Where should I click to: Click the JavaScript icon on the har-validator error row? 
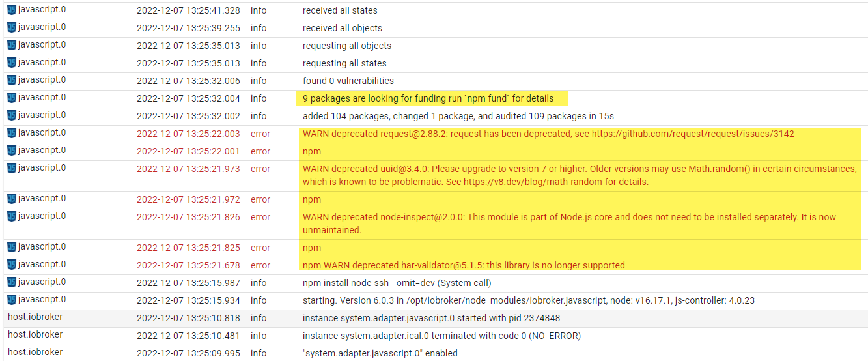[x=12, y=265]
